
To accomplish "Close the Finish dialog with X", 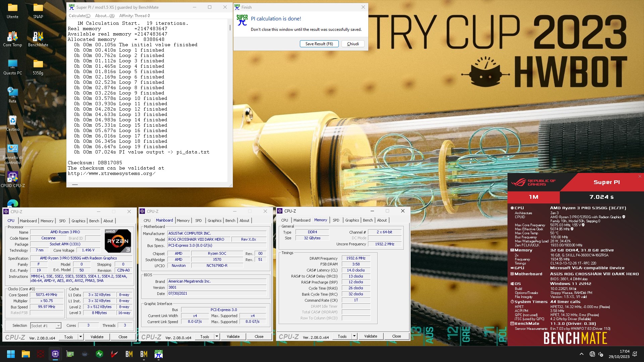I will 363,7.
